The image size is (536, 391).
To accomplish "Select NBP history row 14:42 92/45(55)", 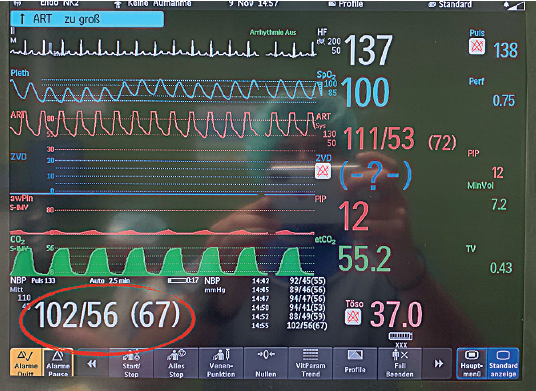I will (x=289, y=281).
